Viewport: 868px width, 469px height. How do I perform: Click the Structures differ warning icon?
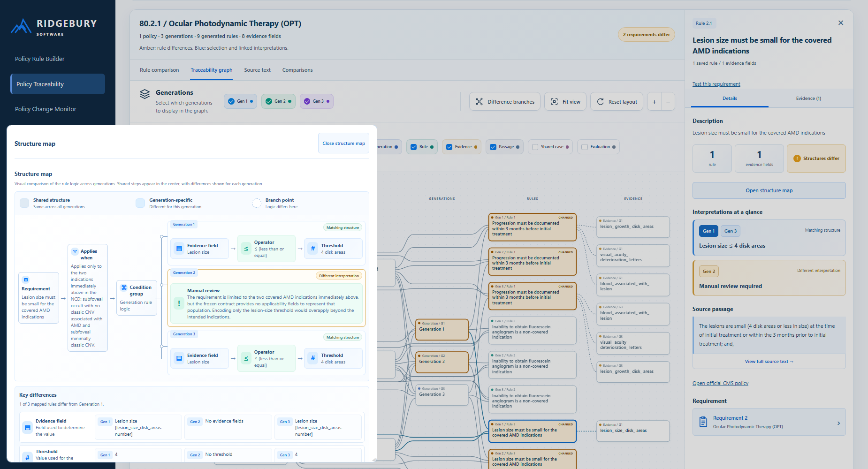797,159
